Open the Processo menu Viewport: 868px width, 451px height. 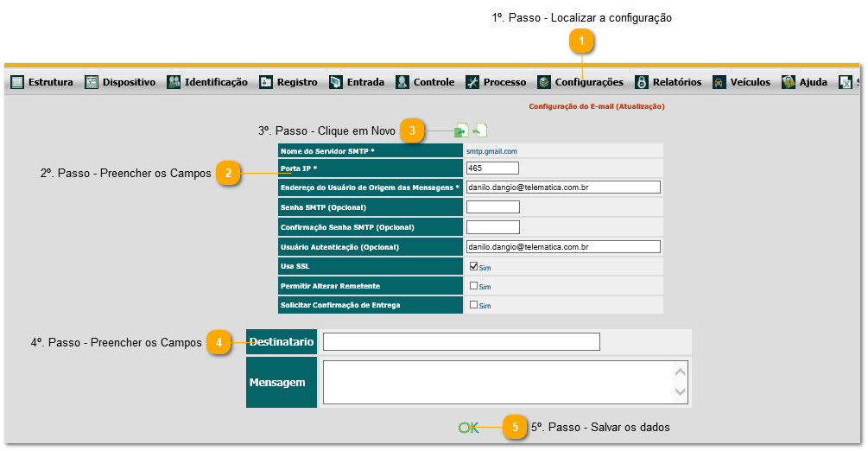point(496,82)
